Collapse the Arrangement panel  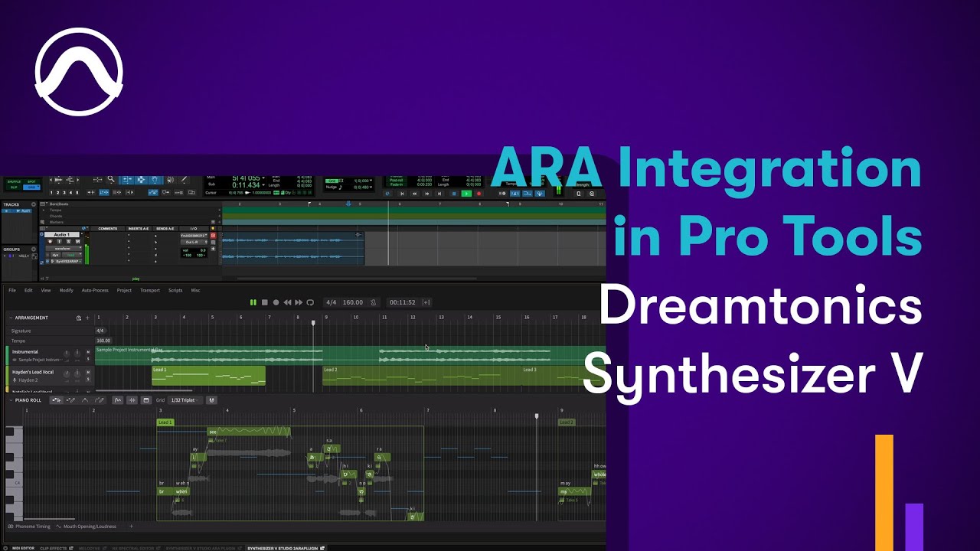pyautogui.click(x=11, y=318)
